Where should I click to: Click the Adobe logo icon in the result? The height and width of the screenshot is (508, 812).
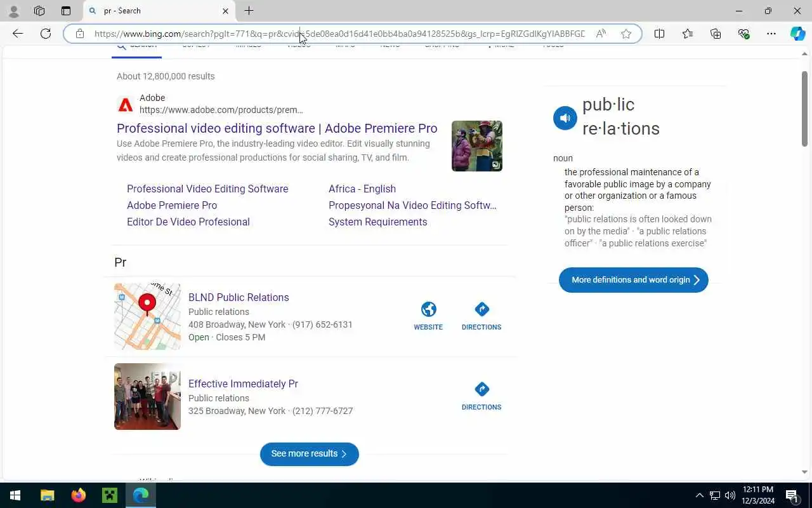(x=126, y=104)
